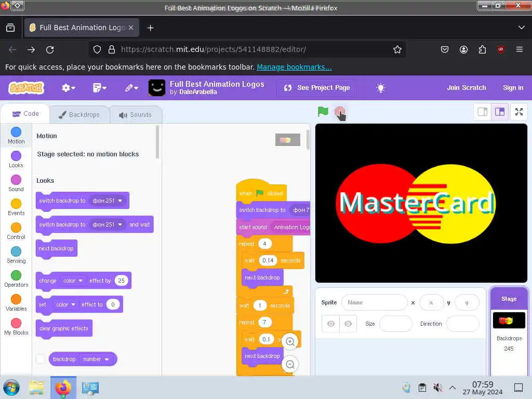This screenshot has height=399, width=532.
Task: Click the sprite x position field
Action: (431, 302)
